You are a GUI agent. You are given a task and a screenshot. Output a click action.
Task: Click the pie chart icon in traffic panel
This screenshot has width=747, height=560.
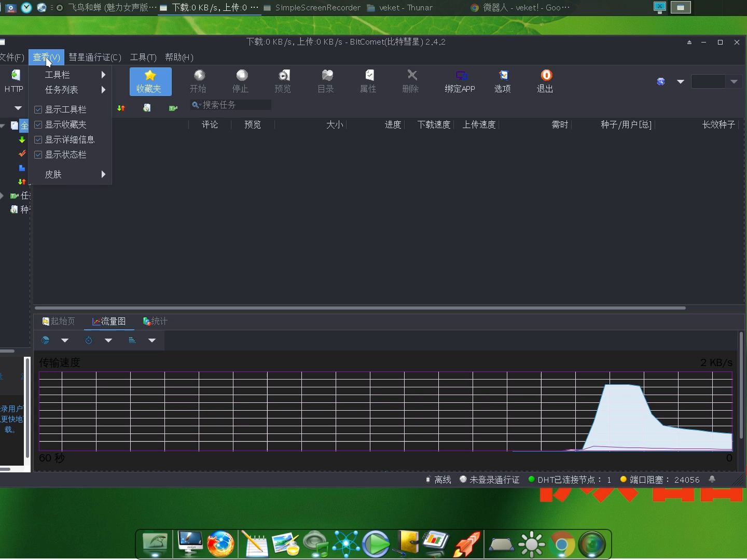click(46, 340)
